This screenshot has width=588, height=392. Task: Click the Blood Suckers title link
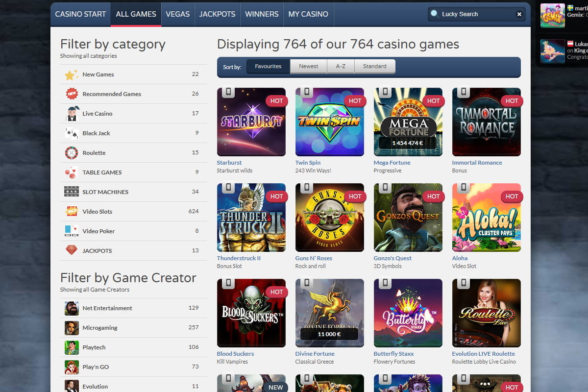[x=236, y=354]
